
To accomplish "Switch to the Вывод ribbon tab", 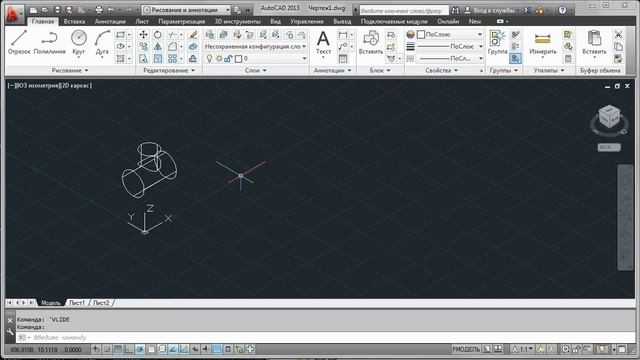I will (342, 21).
